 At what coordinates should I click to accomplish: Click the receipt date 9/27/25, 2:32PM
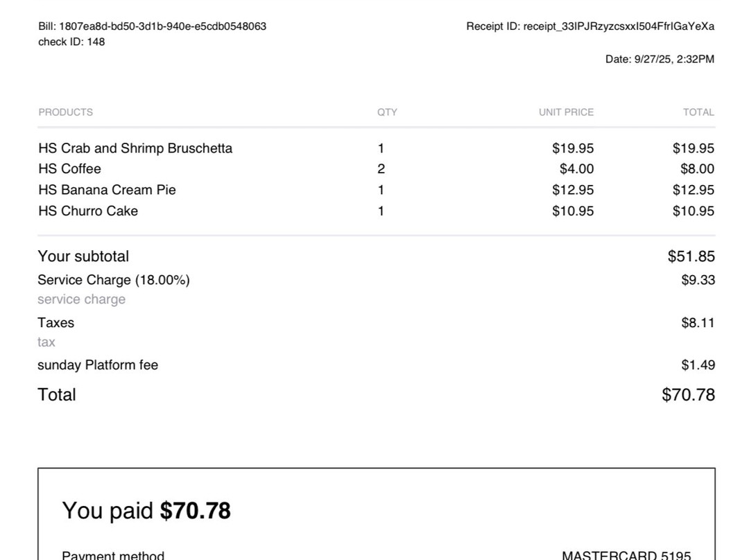point(659,60)
